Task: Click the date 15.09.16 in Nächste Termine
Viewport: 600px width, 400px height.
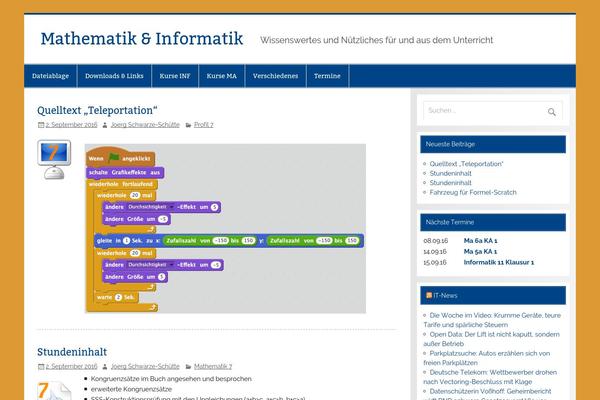Action: pos(435,262)
